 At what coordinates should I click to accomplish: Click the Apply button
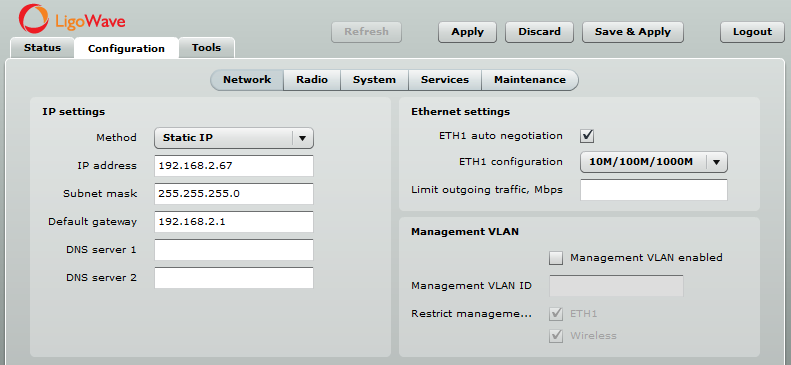coord(467,32)
